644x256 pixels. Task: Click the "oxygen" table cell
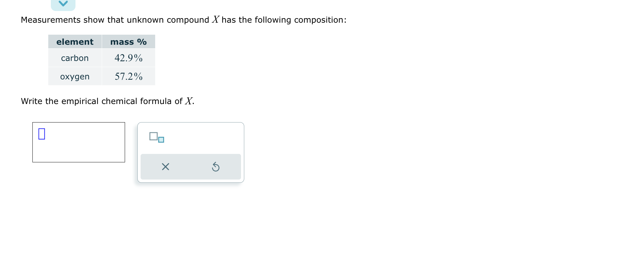point(75,76)
